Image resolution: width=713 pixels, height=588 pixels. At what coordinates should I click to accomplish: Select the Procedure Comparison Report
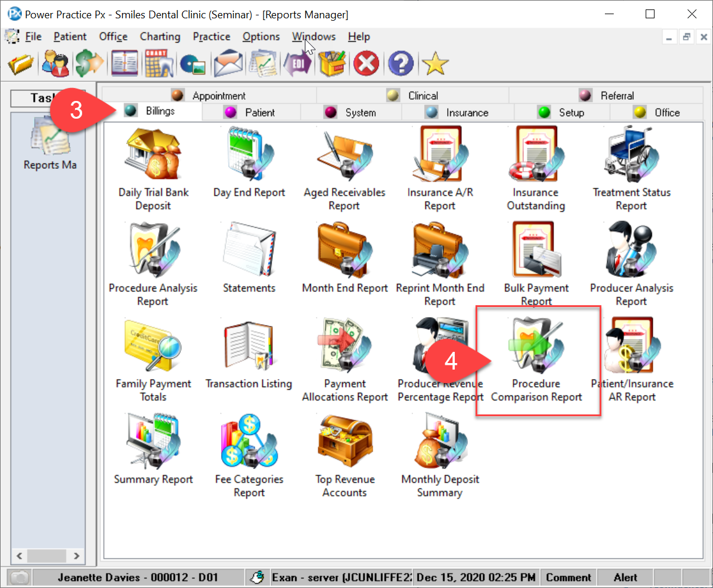coord(536,361)
